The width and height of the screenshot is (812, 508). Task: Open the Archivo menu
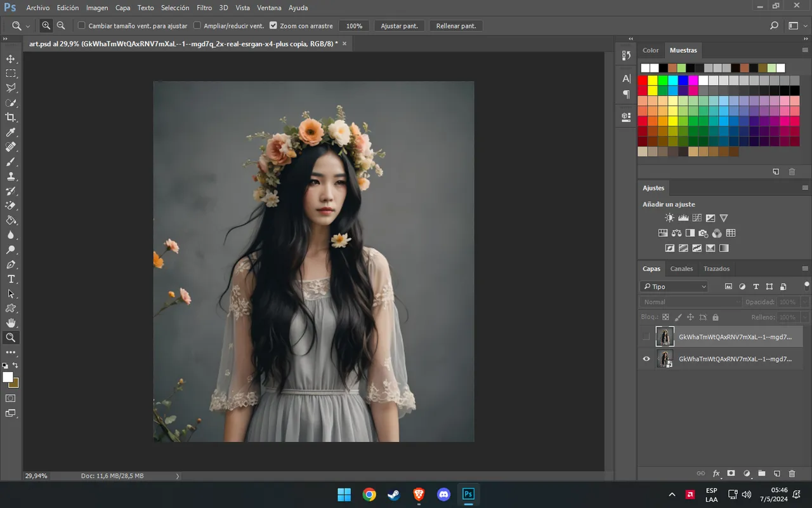[x=38, y=8]
